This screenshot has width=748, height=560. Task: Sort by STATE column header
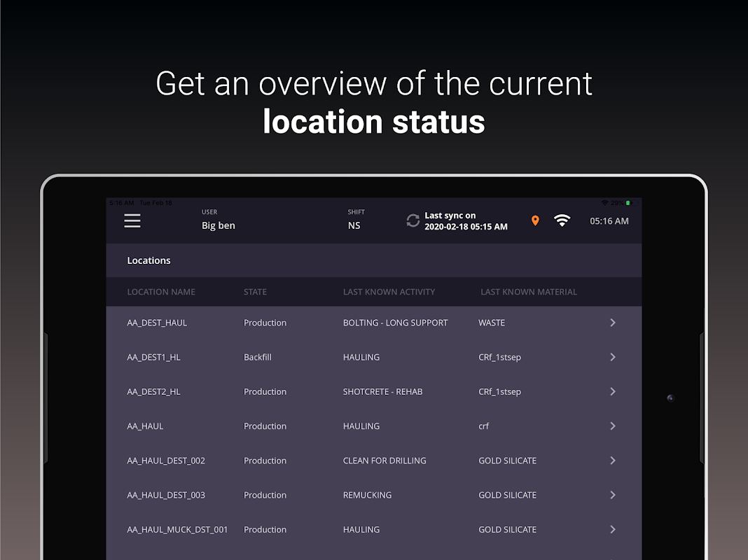tap(255, 292)
